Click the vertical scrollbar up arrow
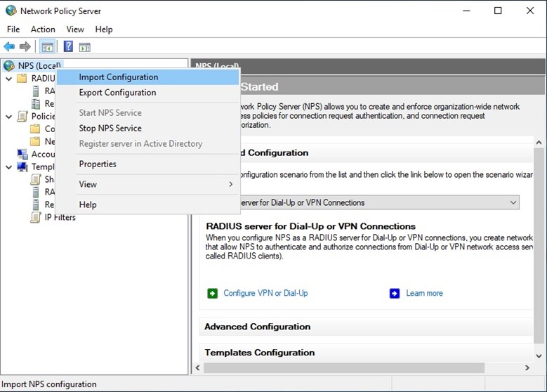The image size is (547, 392). [539, 143]
